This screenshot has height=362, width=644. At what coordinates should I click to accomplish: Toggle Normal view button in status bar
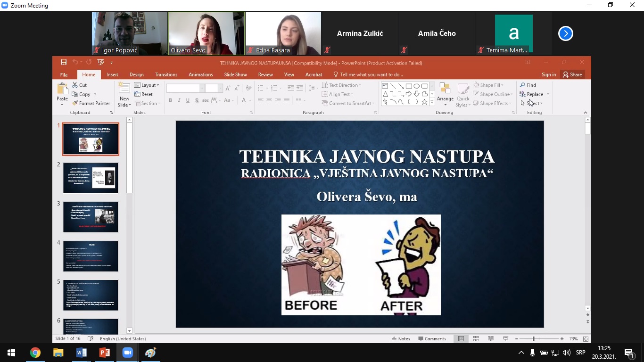point(461,339)
